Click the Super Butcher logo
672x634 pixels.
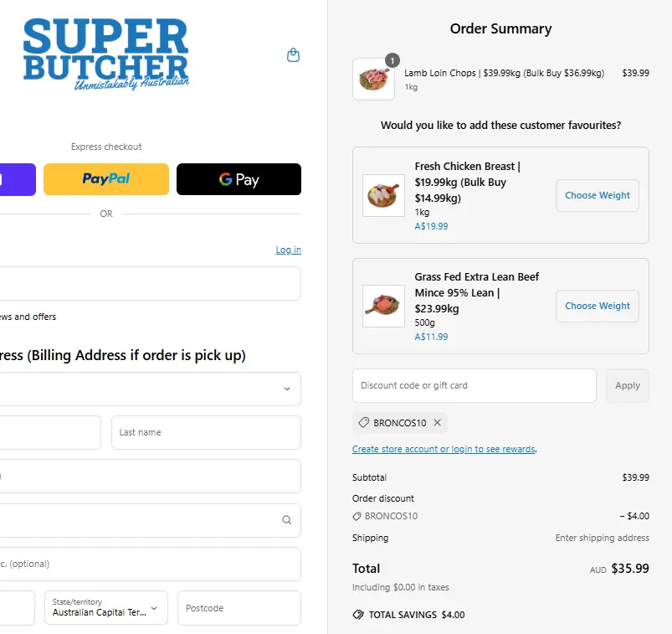click(x=106, y=54)
